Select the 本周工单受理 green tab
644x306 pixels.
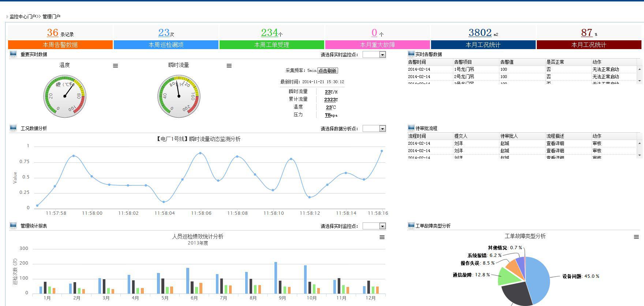(272, 45)
